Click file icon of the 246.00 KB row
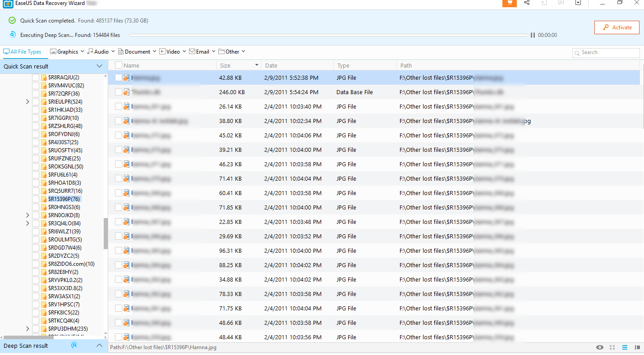The height and width of the screenshot is (355, 644). pyautogui.click(x=127, y=92)
